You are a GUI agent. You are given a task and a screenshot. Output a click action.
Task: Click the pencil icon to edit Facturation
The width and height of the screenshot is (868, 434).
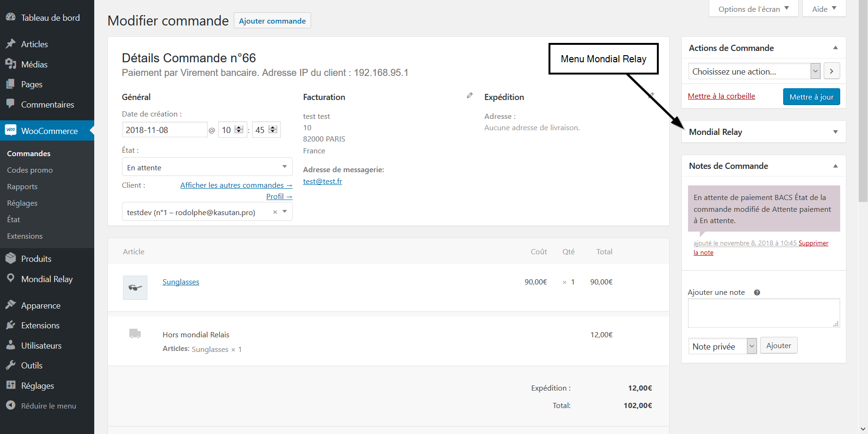coord(469,96)
